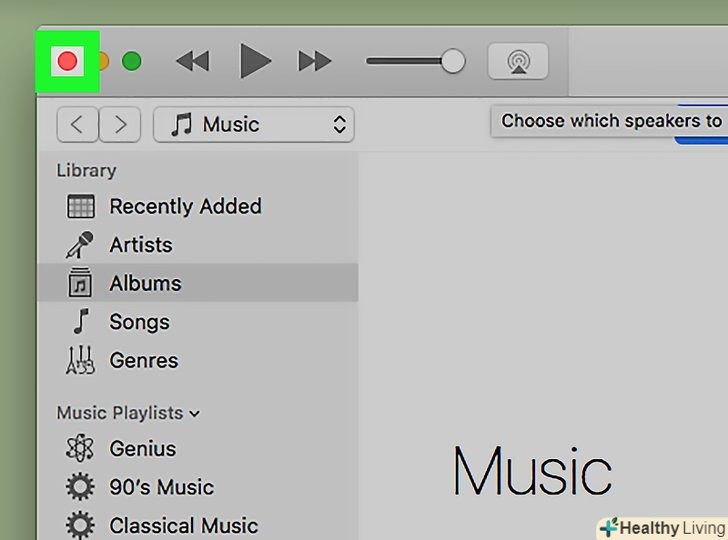The image size is (728, 540).
Task: Start playback with the Play button
Action: (255, 61)
